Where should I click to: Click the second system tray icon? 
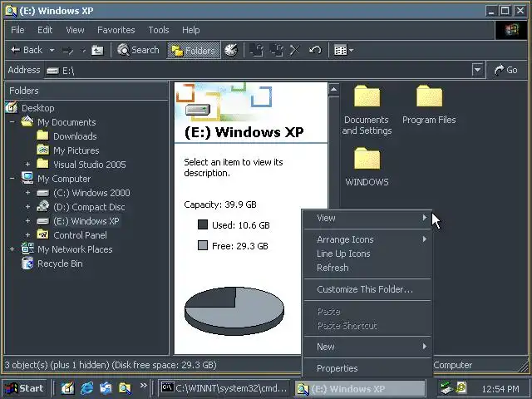pyautogui.click(x=461, y=387)
